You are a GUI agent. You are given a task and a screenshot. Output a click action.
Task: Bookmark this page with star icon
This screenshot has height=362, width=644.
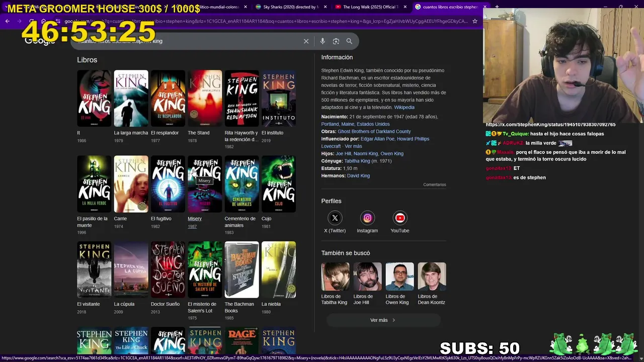tap(474, 21)
